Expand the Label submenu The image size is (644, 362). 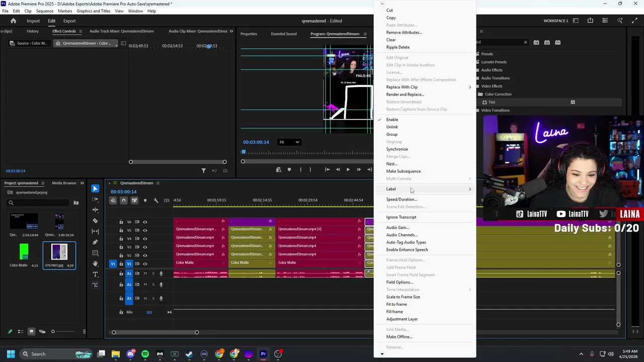coord(425,189)
